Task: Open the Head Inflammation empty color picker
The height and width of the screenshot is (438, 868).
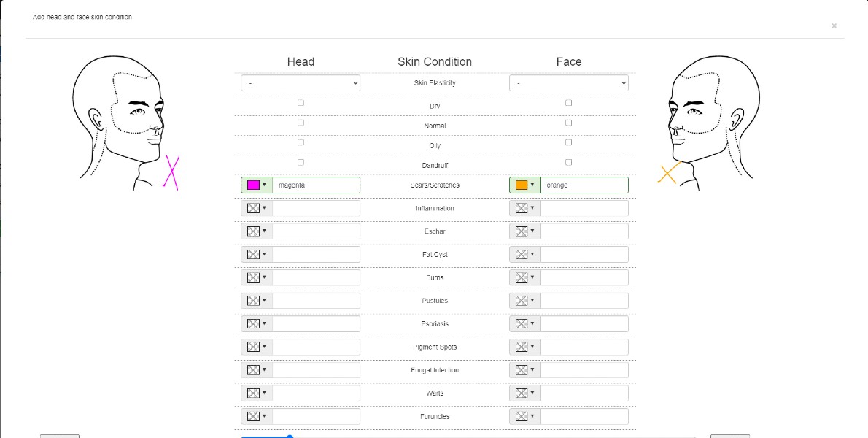Action: [x=256, y=209]
